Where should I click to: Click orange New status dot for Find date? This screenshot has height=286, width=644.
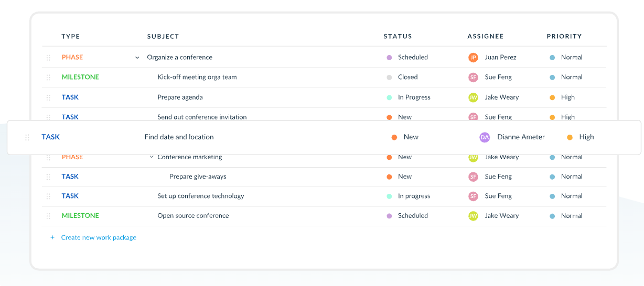coord(394,137)
